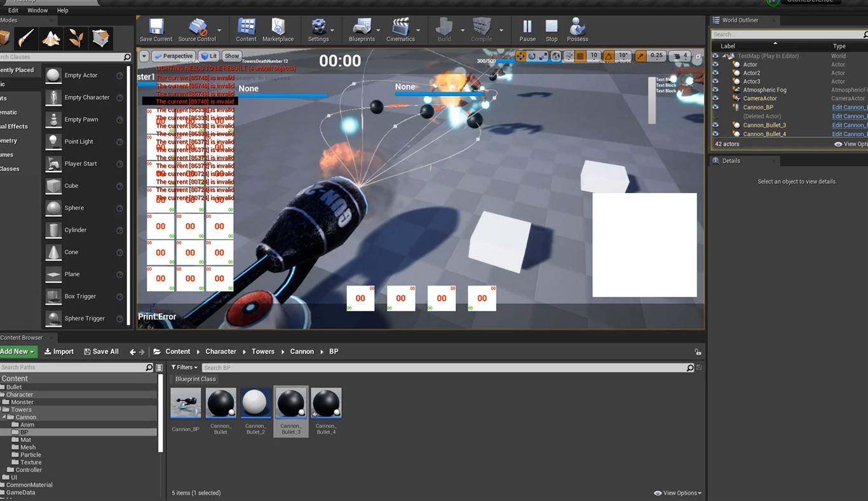Select the Cylinder shape entry
Screen dimensions: 868x501
(85, 230)
